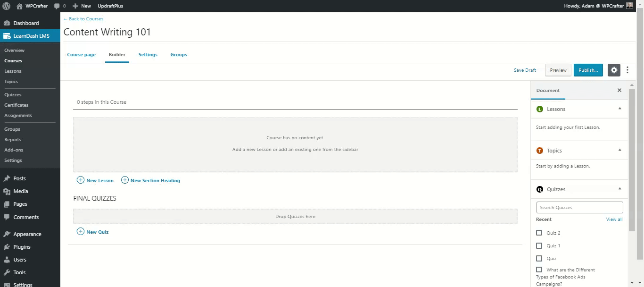The width and height of the screenshot is (644, 287).
Task: Open Appearance brush icon
Action: pos(7,234)
